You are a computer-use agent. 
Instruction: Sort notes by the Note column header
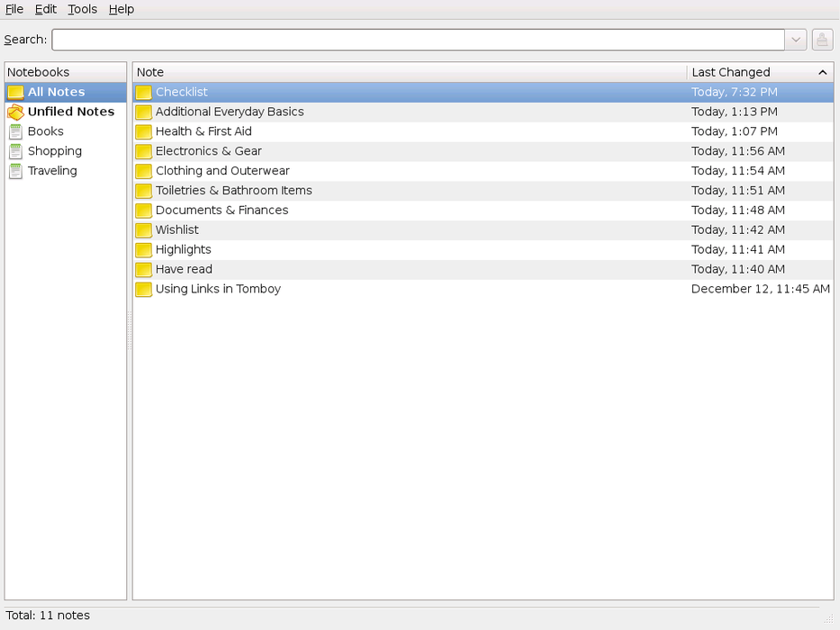tap(409, 72)
